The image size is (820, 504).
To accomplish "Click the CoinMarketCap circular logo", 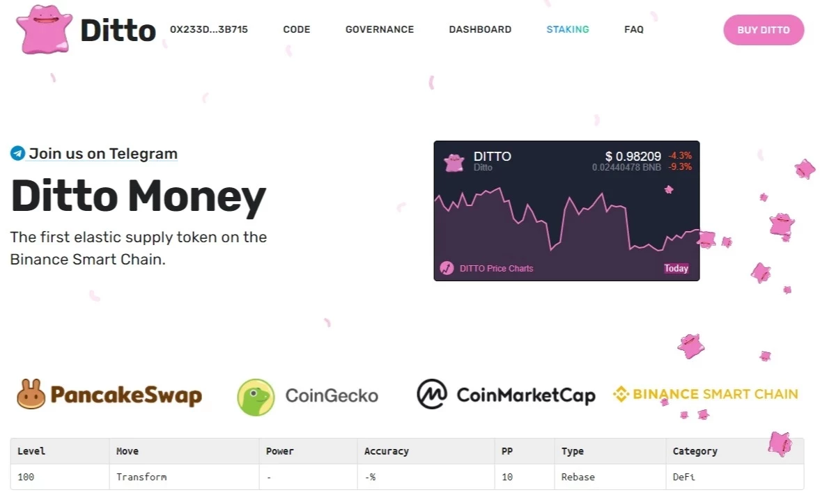I will (432, 394).
